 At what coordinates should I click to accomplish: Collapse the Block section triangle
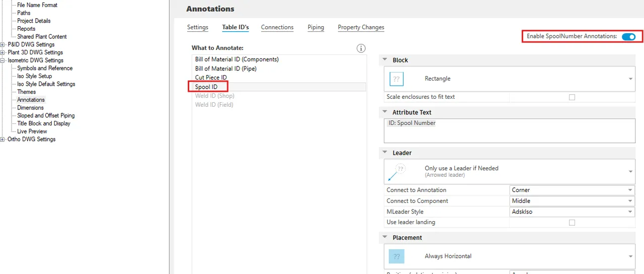[x=385, y=60]
